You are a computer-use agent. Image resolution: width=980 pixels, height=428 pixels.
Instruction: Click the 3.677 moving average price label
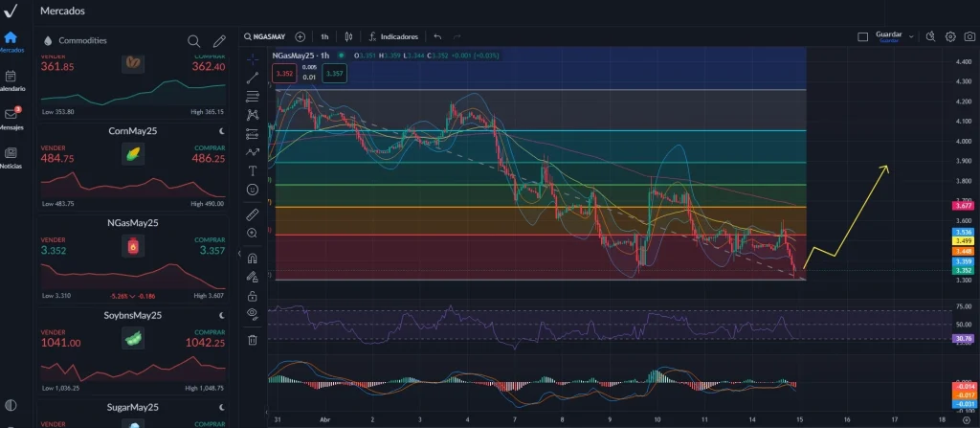point(962,205)
